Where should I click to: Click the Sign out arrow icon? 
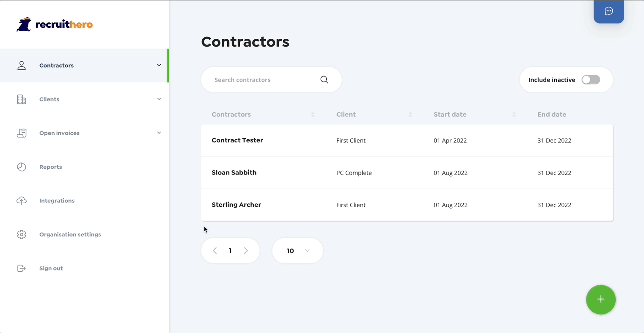pyautogui.click(x=22, y=268)
